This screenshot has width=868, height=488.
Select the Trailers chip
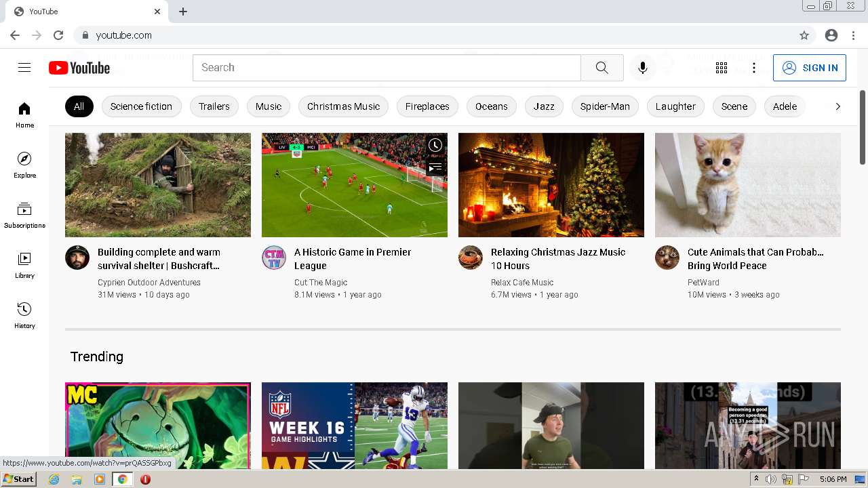tap(214, 106)
